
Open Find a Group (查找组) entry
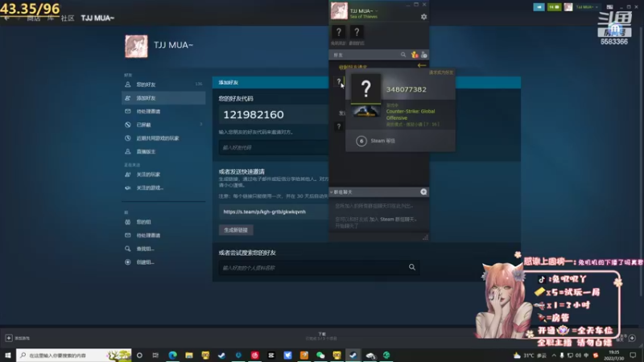click(163, 249)
